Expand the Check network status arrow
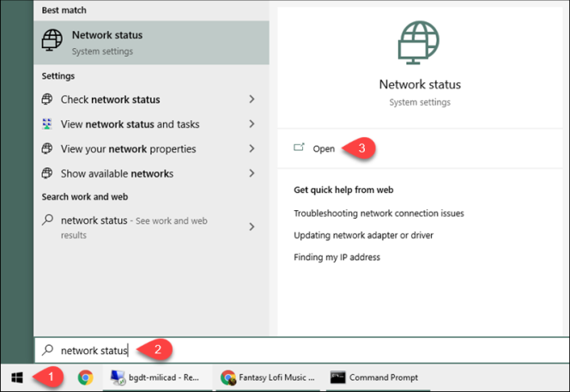The height and width of the screenshot is (392, 570). pos(252,100)
